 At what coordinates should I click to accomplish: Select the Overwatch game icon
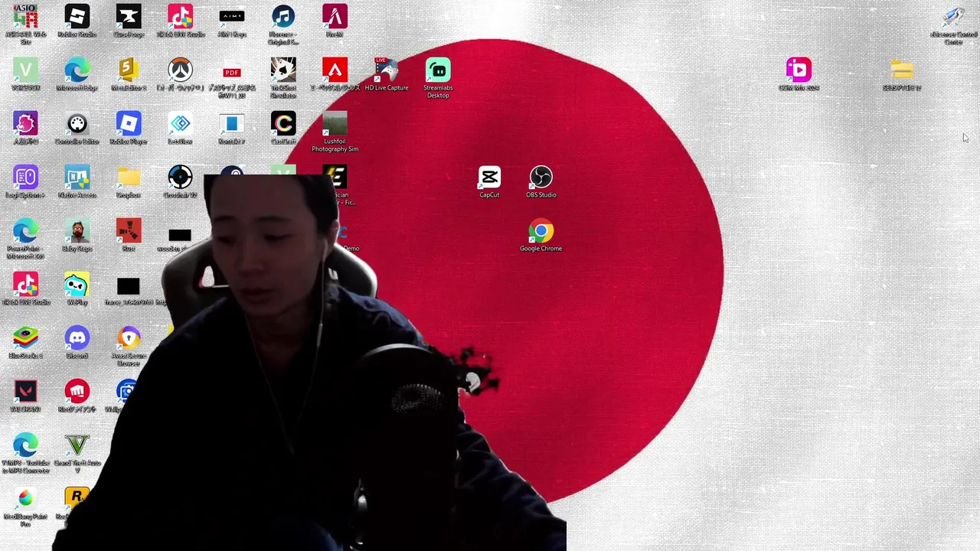pyautogui.click(x=180, y=70)
